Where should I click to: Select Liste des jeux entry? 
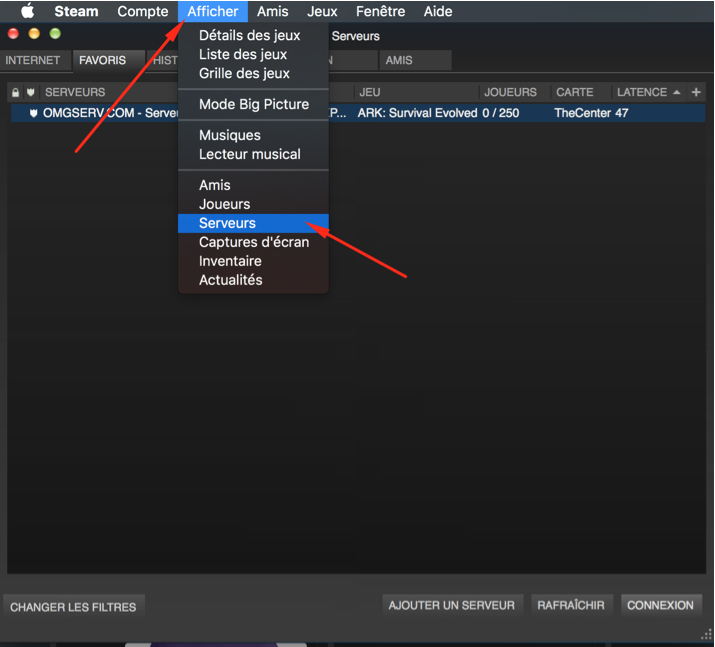point(253,54)
